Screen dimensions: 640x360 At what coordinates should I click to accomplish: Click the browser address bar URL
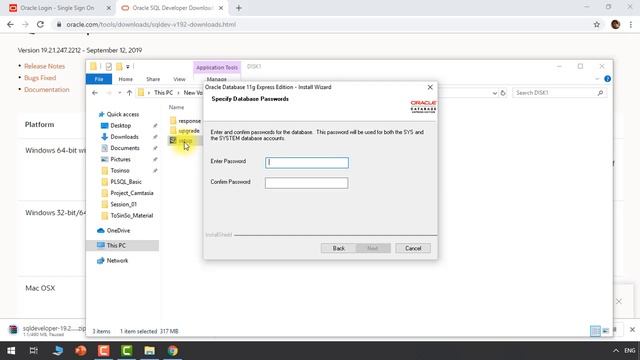(x=151, y=24)
